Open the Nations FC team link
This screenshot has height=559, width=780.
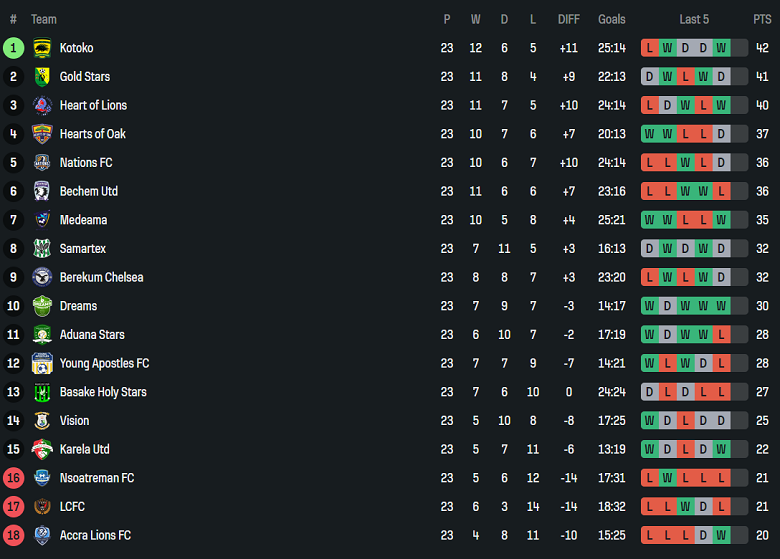pos(86,162)
